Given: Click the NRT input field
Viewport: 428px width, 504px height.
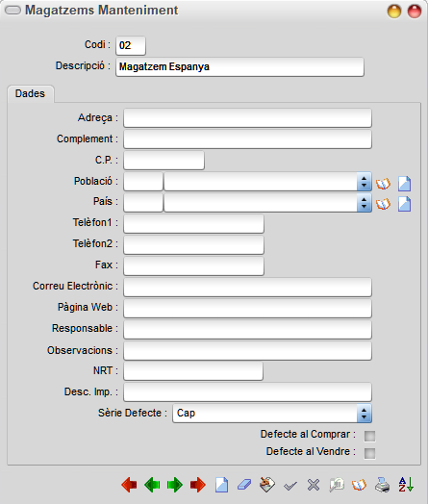Looking at the screenshot, I should (193, 371).
